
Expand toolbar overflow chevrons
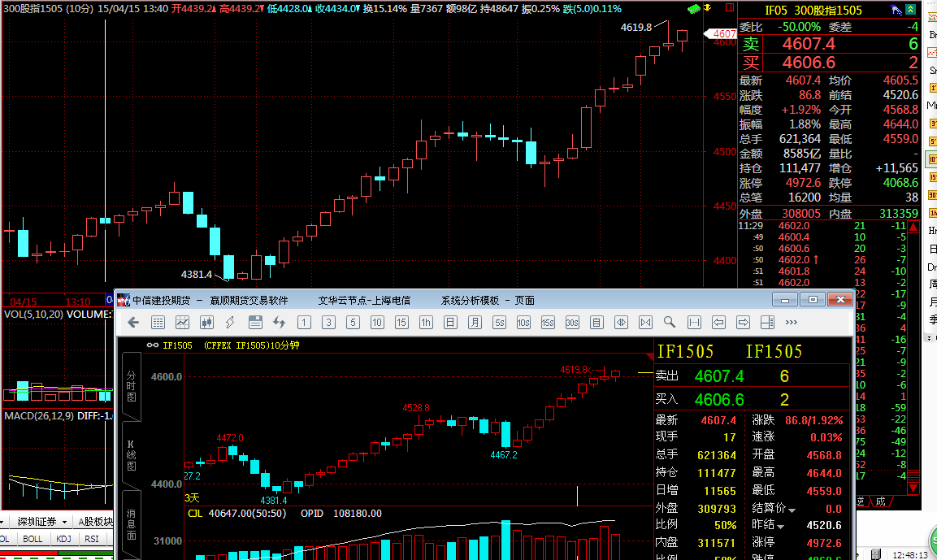[792, 323]
